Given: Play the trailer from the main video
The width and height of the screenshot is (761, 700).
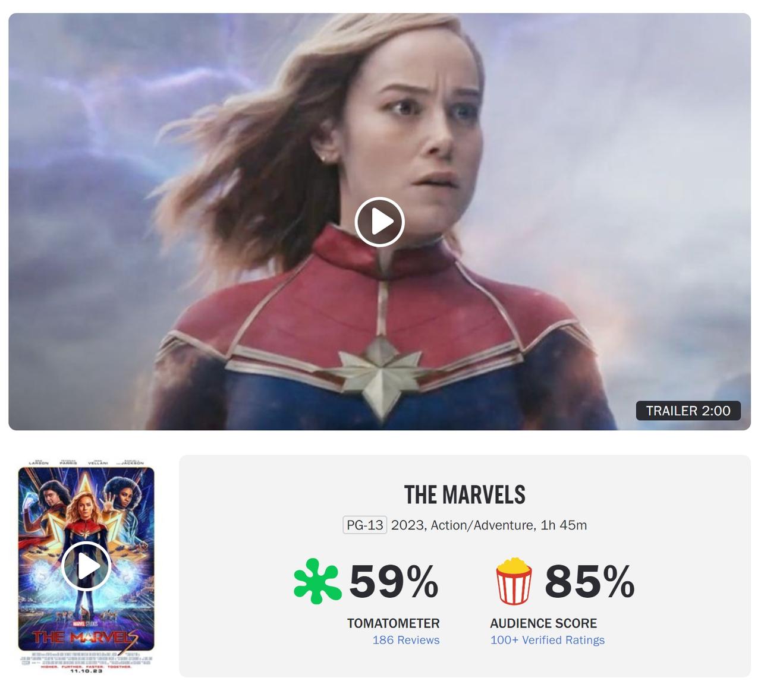Looking at the screenshot, I should tap(379, 222).
